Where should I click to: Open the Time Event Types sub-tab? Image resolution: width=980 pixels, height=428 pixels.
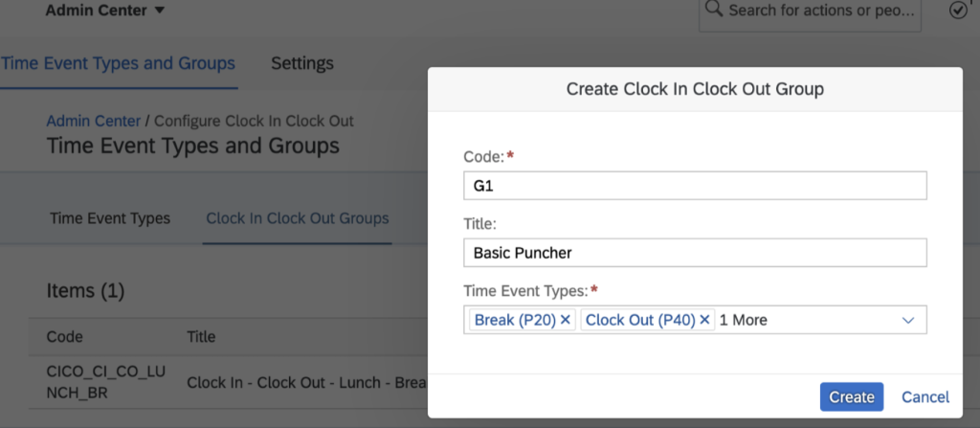(x=110, y=218)
